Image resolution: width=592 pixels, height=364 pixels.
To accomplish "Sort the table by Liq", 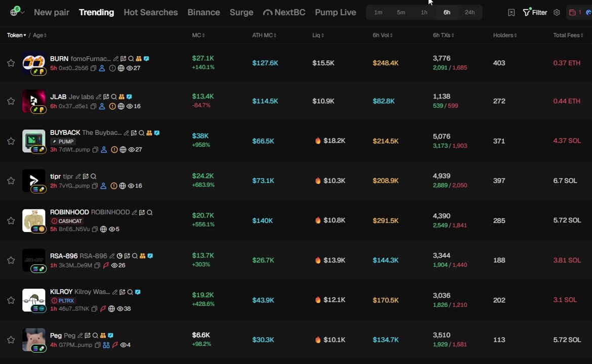I will (x=318, y=35).
